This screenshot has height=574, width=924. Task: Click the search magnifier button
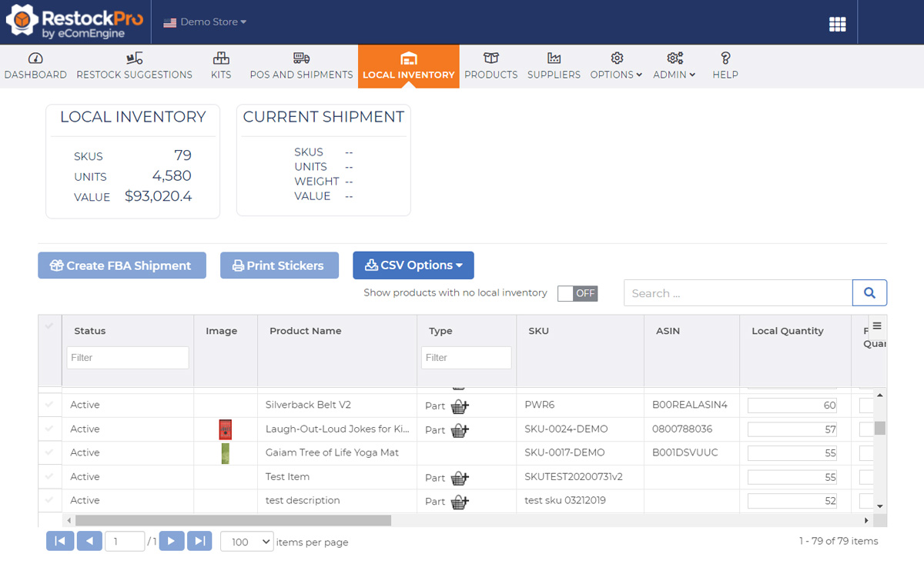tap(869, 293)
